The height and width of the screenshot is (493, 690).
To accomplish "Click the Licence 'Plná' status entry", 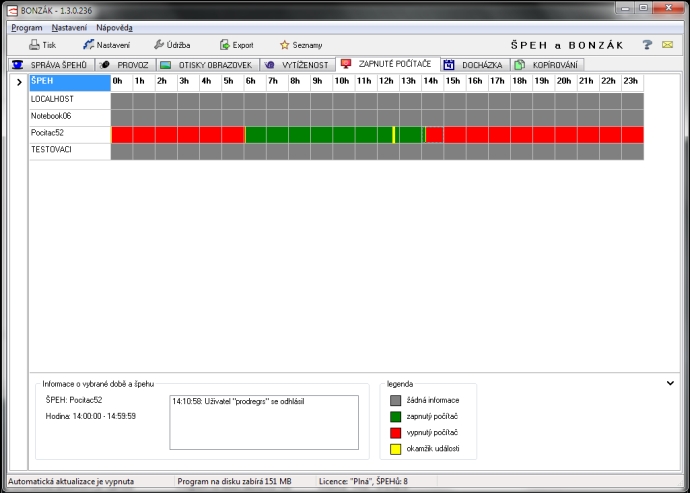I will (x=363, y=482).
